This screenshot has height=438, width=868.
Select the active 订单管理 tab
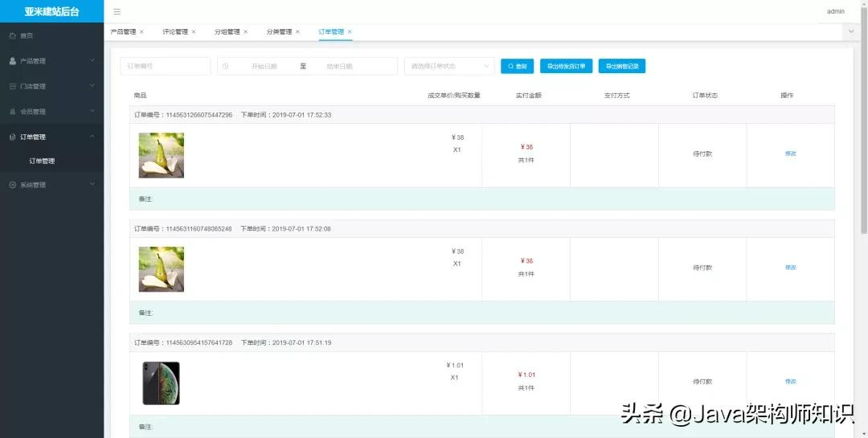[x=331, y=32]
